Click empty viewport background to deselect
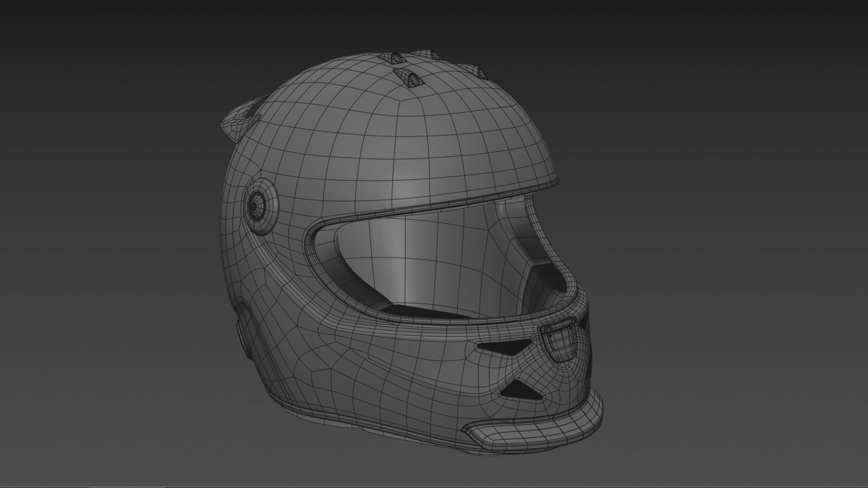This screenshot has height=488, width=868. (x=723, y=136)
